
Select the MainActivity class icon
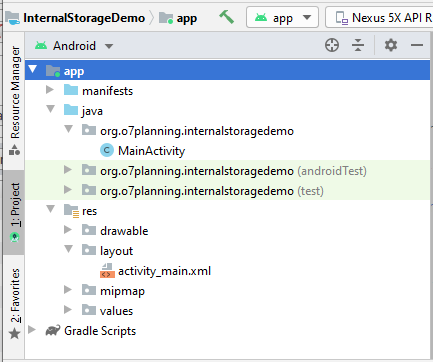(x=107, y=151)
